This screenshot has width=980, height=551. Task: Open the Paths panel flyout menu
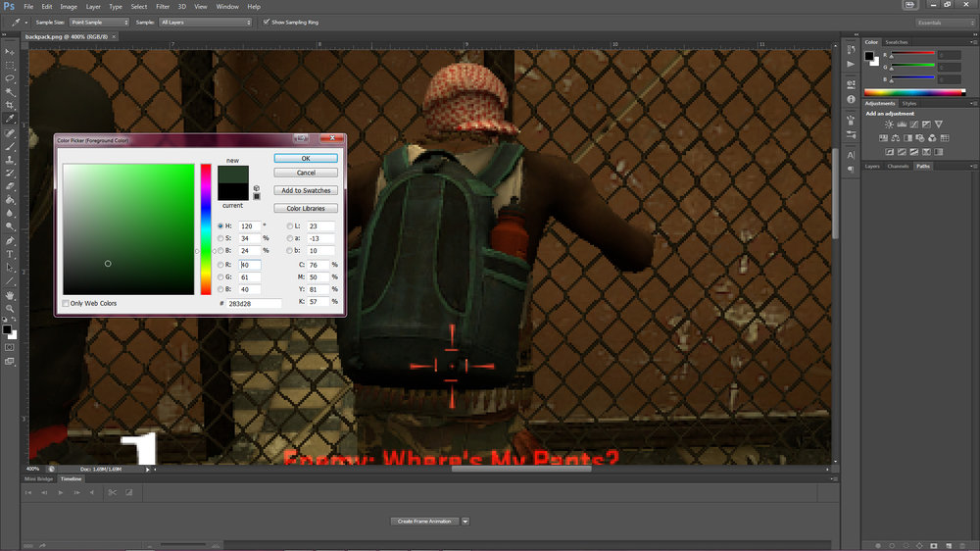point(972,167)
